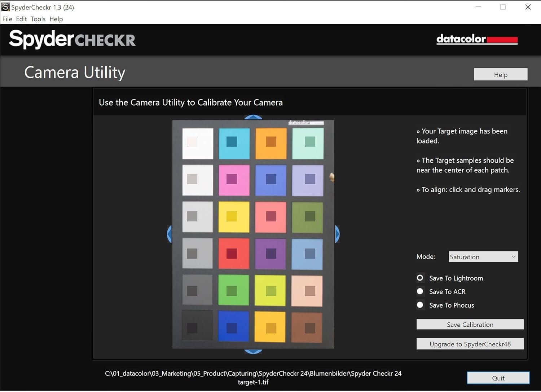Click the right blue alignment arrow marker
This screenshot has height=392, width=541.
click(x=337, y=234)
